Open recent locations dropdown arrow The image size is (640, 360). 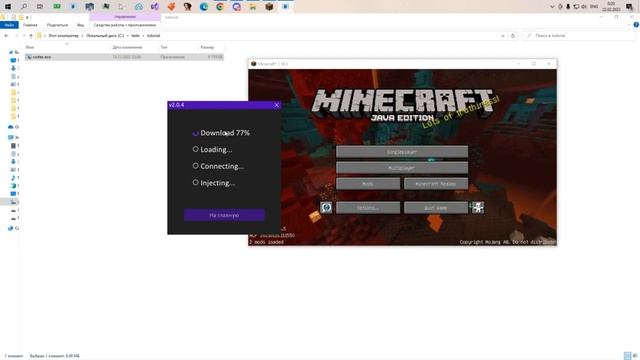(x=24, y=36)
